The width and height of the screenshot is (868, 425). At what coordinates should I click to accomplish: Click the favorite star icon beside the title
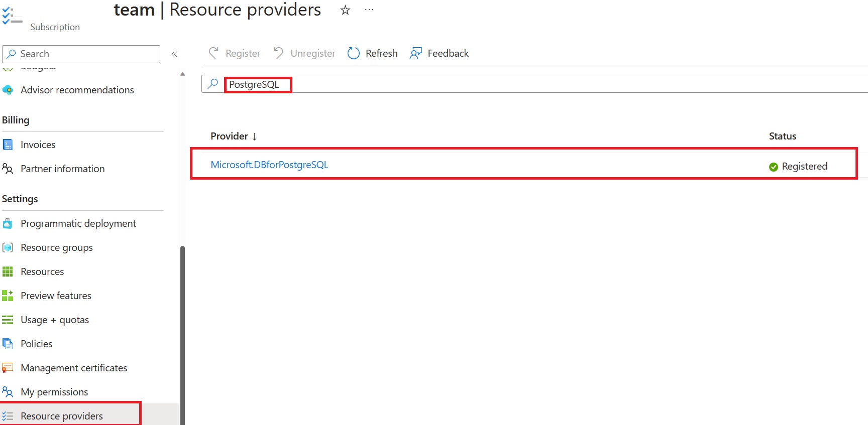[345, 10]
